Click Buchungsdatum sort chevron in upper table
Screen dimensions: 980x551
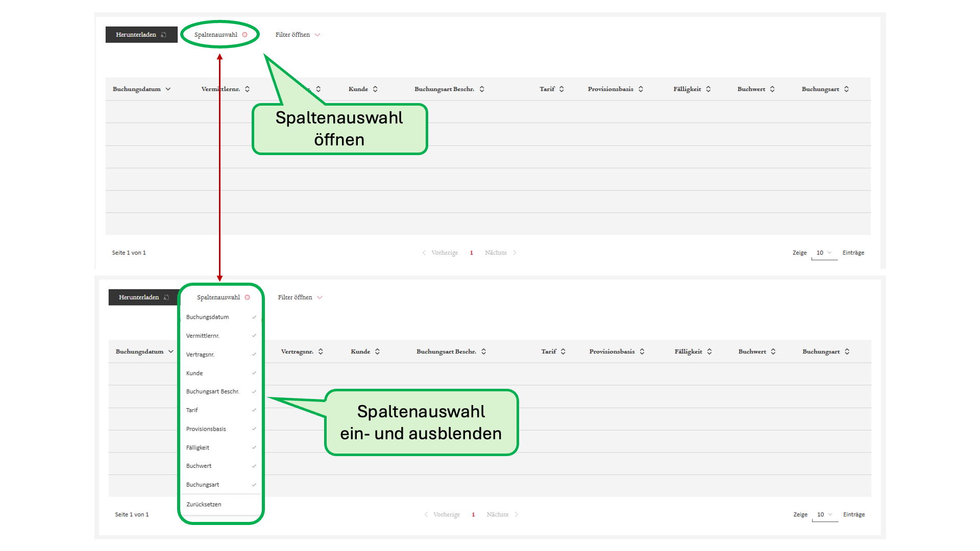click(168, 89)
